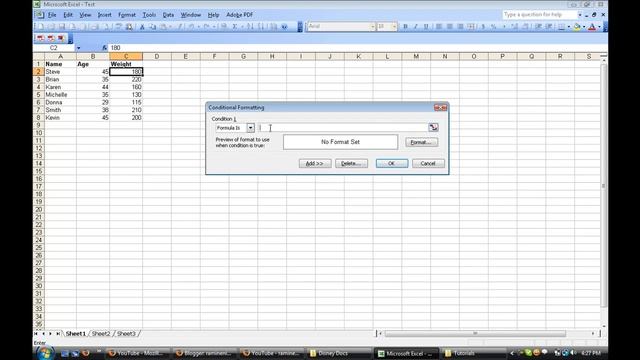The image size is (640, 360).
Task: Click OK in Conditional Formatting dialog
Action: click(x=391, y=163)
